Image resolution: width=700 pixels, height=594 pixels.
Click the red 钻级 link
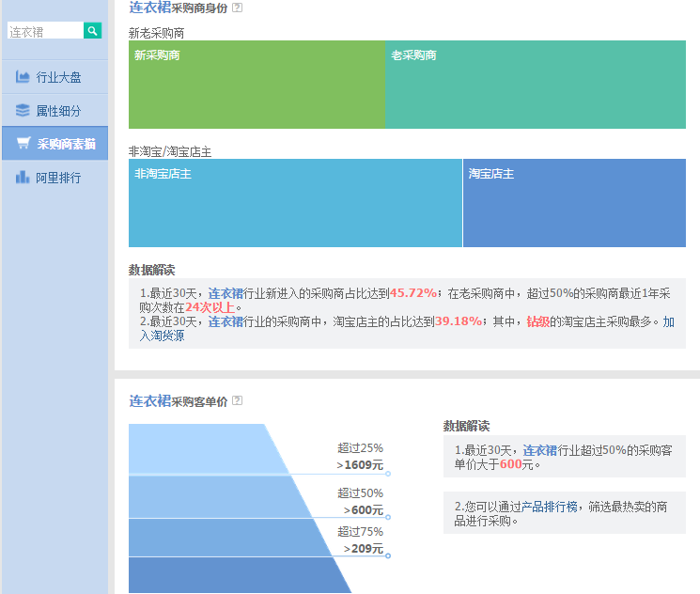tap(537, 321)
